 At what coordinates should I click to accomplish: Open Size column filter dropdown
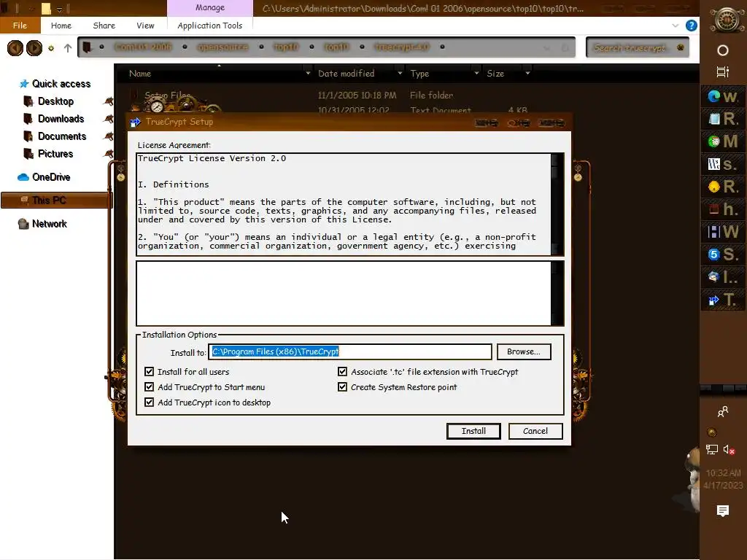(x=527, y=74)
